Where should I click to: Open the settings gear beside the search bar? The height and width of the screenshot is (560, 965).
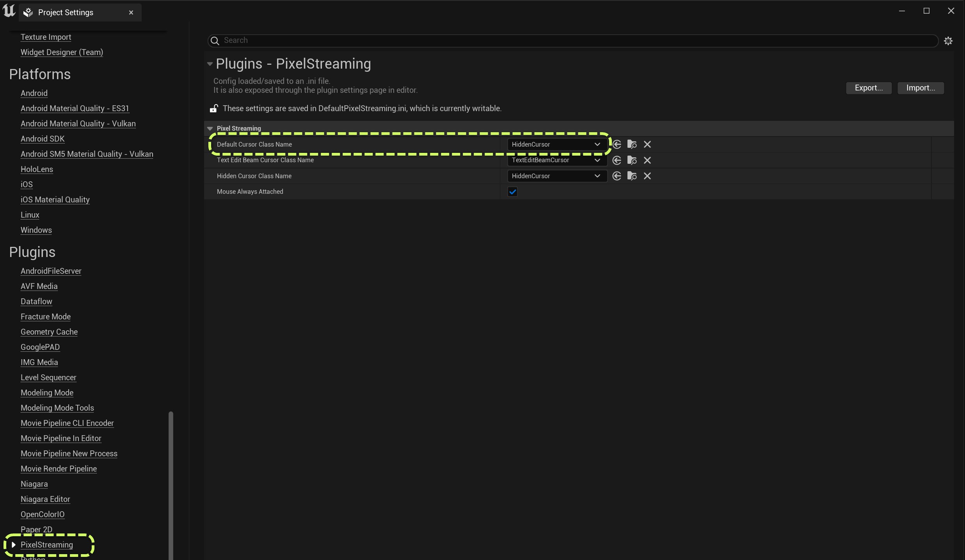[x=948, y=41]
